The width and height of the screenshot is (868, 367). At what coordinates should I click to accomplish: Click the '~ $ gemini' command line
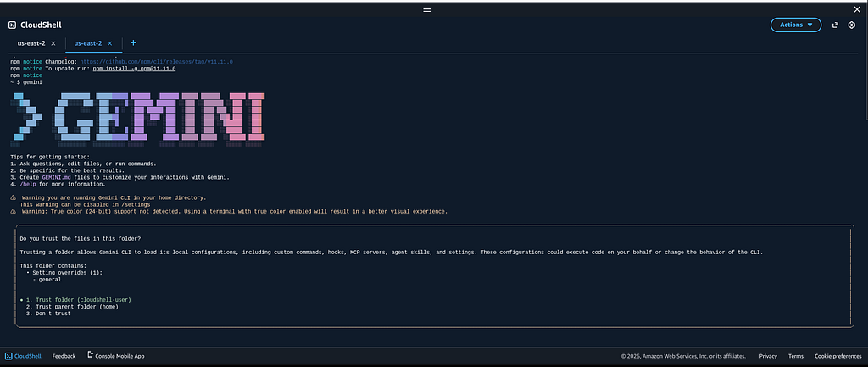click(26, 82)
